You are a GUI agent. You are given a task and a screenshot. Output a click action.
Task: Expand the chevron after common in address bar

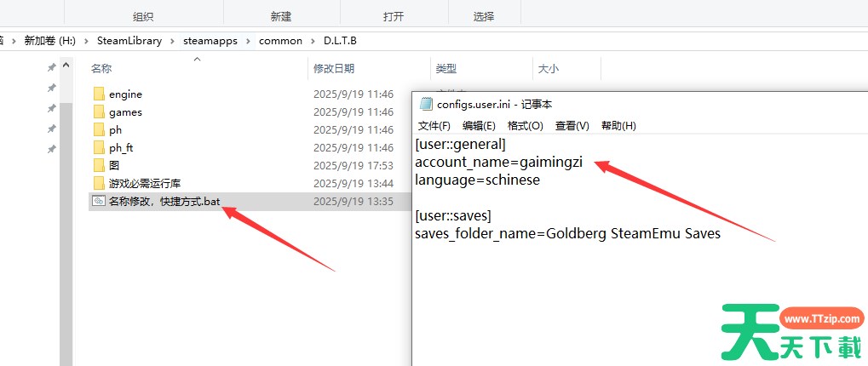tap(313, 41)
